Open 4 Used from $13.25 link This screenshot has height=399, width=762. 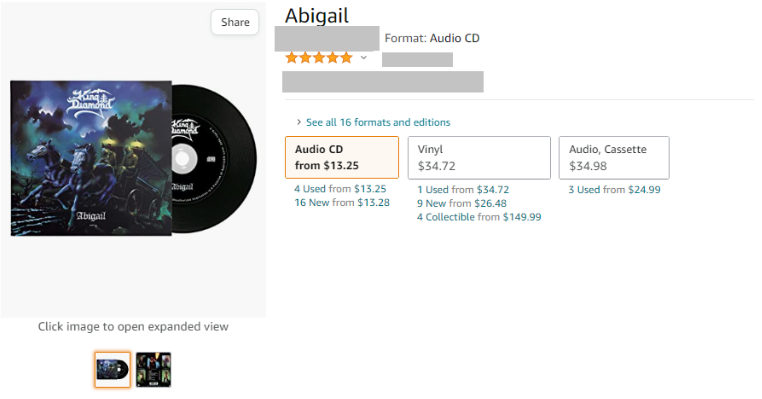click(340, 189)
